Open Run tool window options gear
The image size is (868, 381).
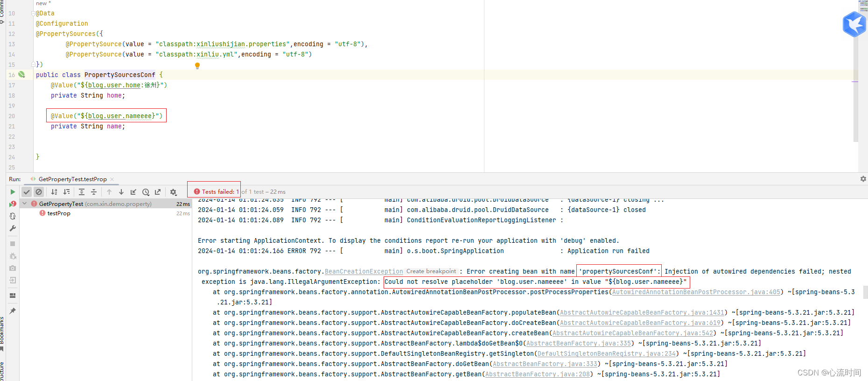(x=863, y=179)
